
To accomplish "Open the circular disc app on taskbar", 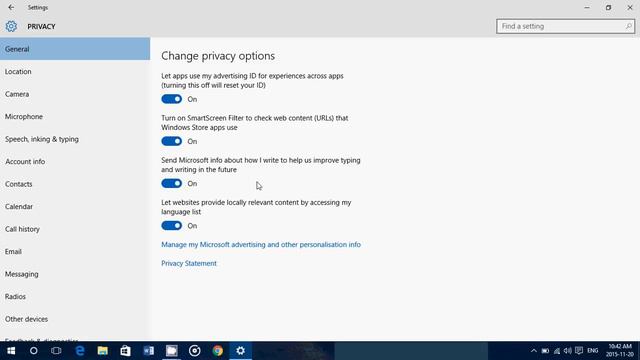I will coord(195,351).
